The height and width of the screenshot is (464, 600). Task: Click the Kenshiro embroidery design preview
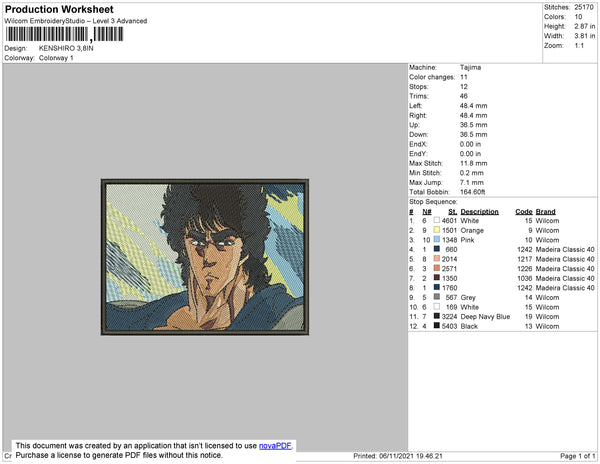click(205, 257)
